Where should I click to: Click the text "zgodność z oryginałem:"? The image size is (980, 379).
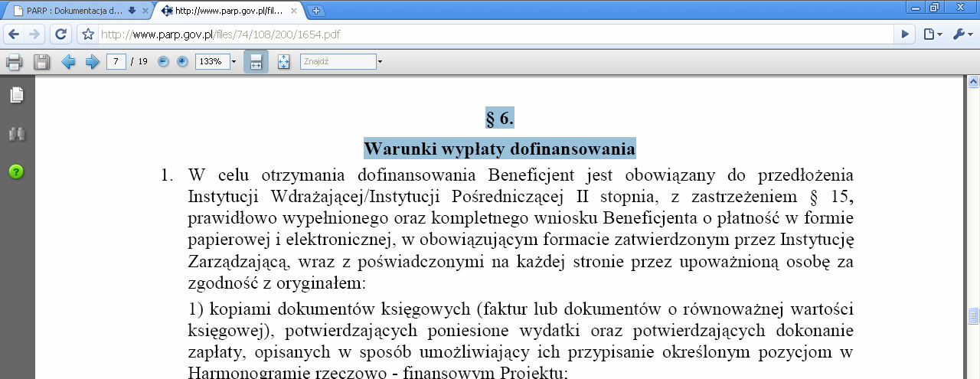click(277, 283)
